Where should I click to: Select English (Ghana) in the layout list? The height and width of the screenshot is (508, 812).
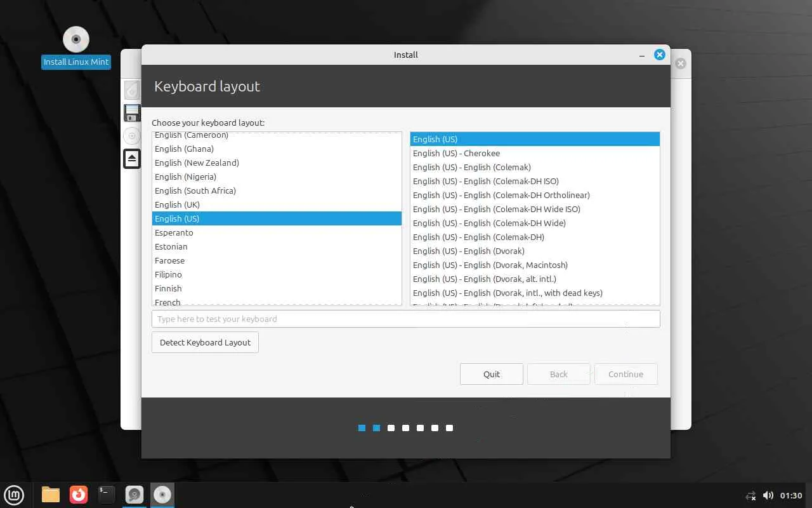point(277,149)
